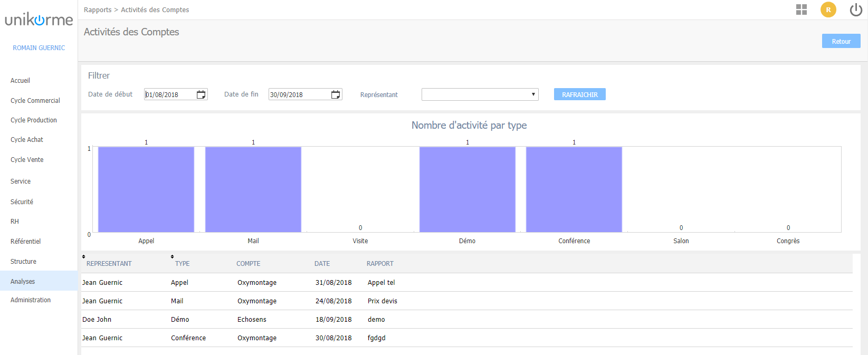Open the Cycle Vente menu
868x355 pixels.
27,160
